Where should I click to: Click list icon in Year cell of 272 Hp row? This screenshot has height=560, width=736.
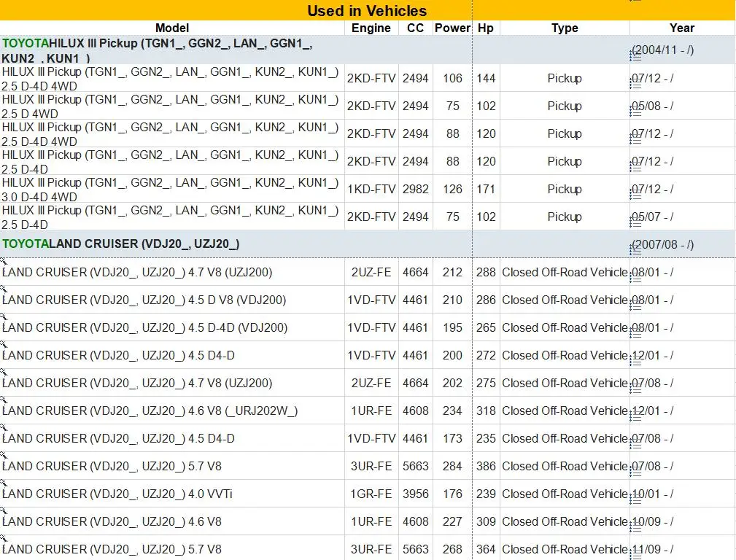[x=635, y=362]
